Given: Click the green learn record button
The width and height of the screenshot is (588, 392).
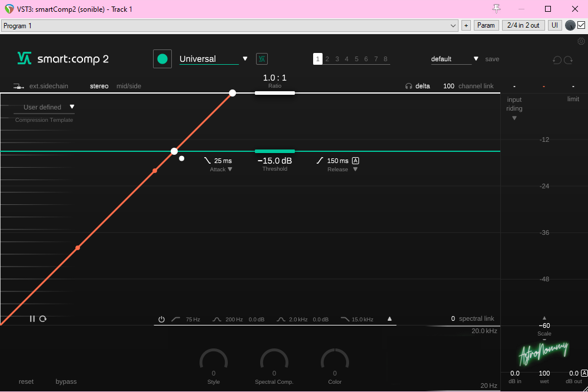Looking at the screenshot, I should pos(162,59).
